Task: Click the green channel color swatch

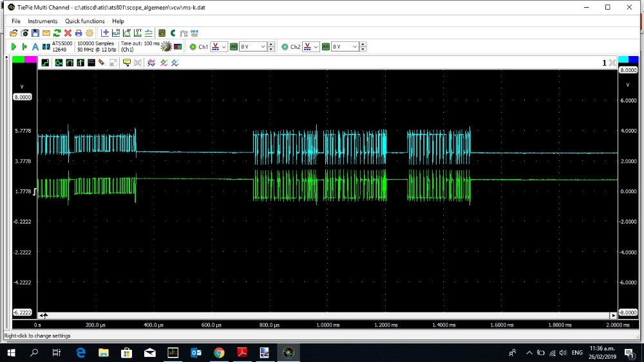Action: click(18, 59)
